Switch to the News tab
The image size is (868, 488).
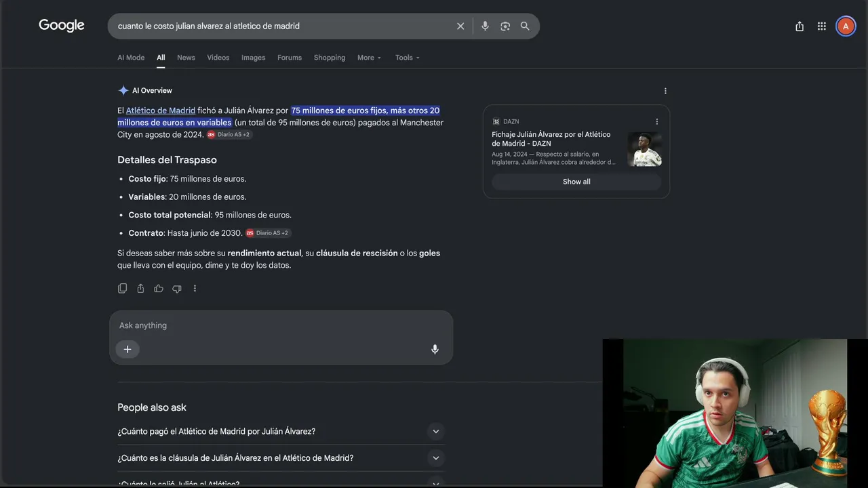pyautogui.click(x=186, y=58)
